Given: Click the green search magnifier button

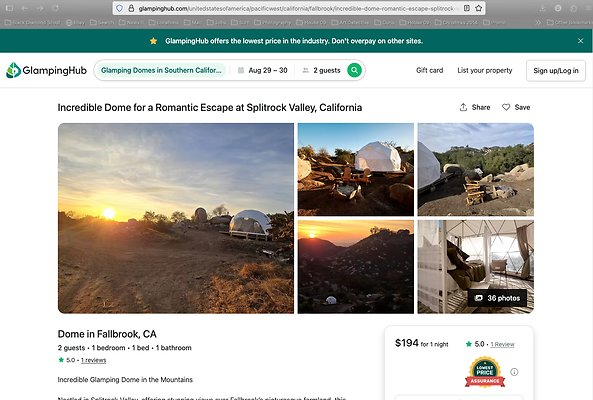Looking at the screenshot, I should click(354, 70).
